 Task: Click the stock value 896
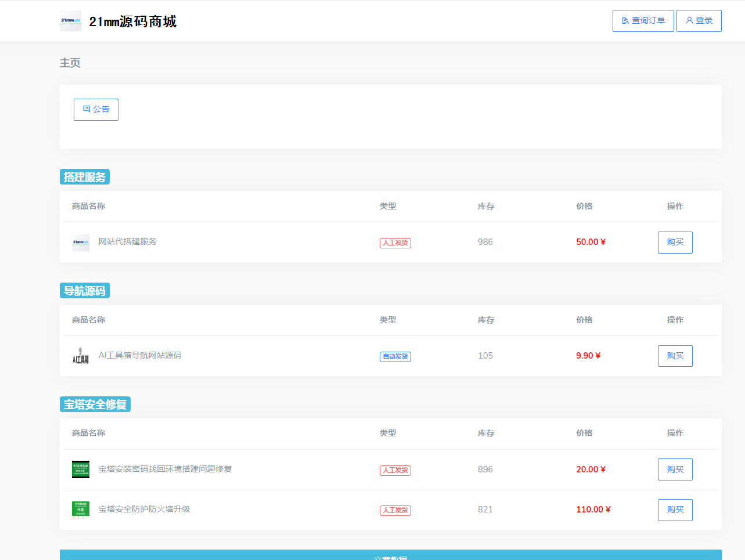click(485, 469)
